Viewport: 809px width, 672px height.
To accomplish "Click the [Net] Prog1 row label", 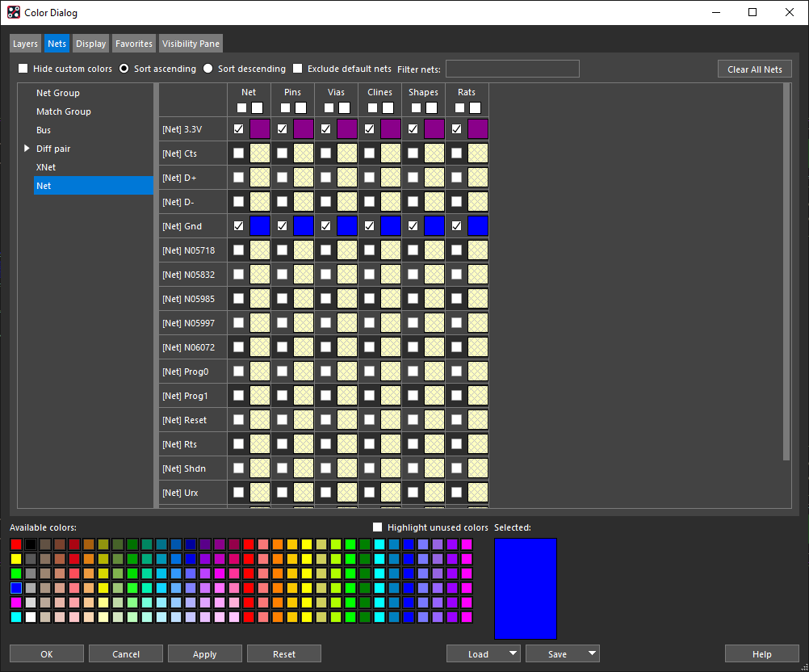I will 185,396.
